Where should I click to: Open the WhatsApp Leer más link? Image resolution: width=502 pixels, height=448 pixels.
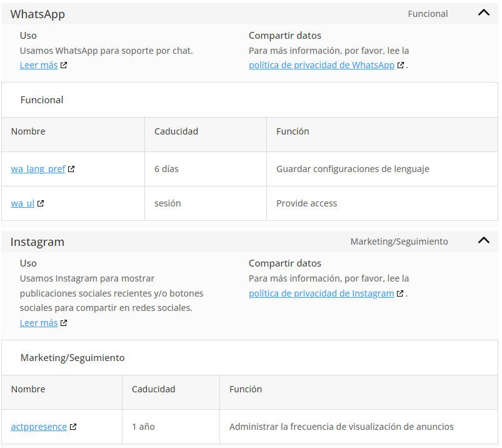click(x=39, y=65)
